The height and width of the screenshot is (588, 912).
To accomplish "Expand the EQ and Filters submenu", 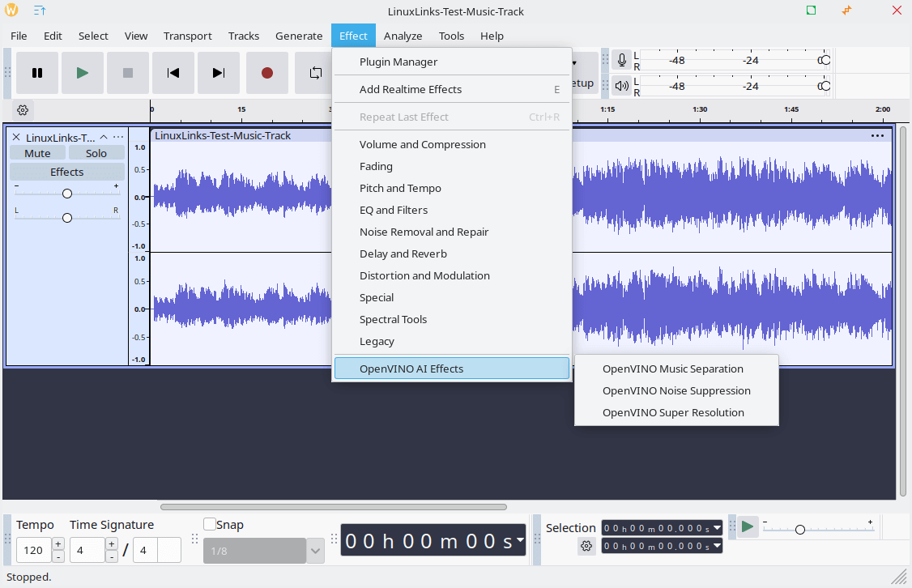I will click(452, 210).
